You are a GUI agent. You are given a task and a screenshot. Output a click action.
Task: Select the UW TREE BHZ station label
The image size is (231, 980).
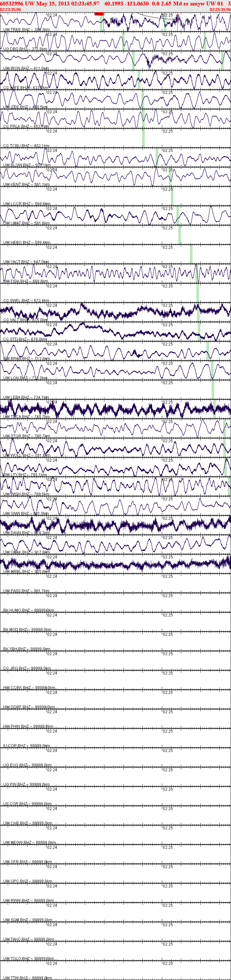(27, 30)
